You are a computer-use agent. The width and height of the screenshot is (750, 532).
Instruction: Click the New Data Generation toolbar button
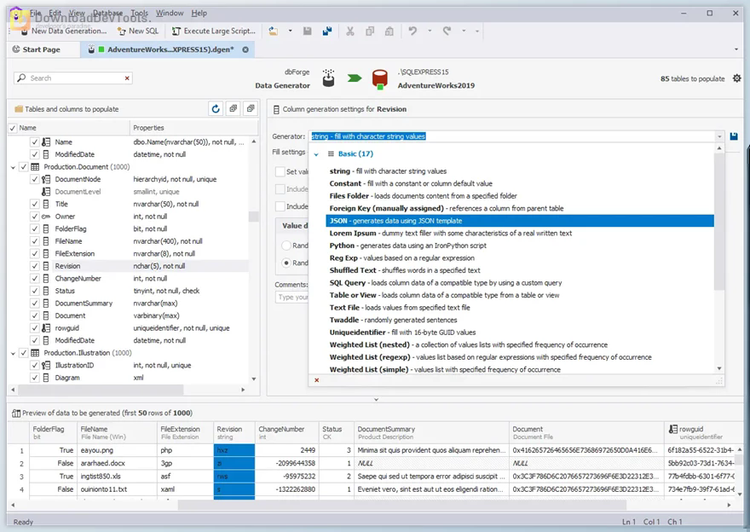pyautogui.click(x=64, y=31)
